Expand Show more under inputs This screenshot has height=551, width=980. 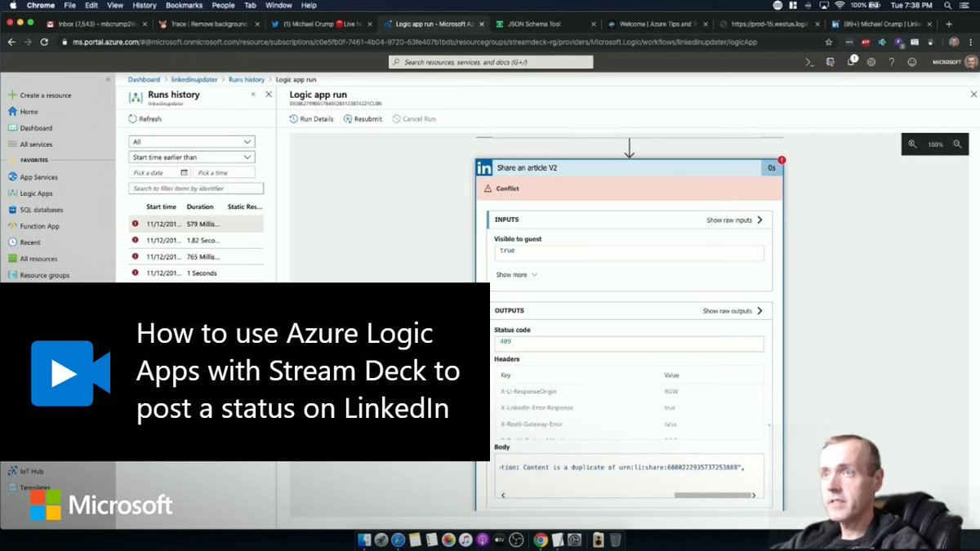pyautogui.click(x=517, y=275)
